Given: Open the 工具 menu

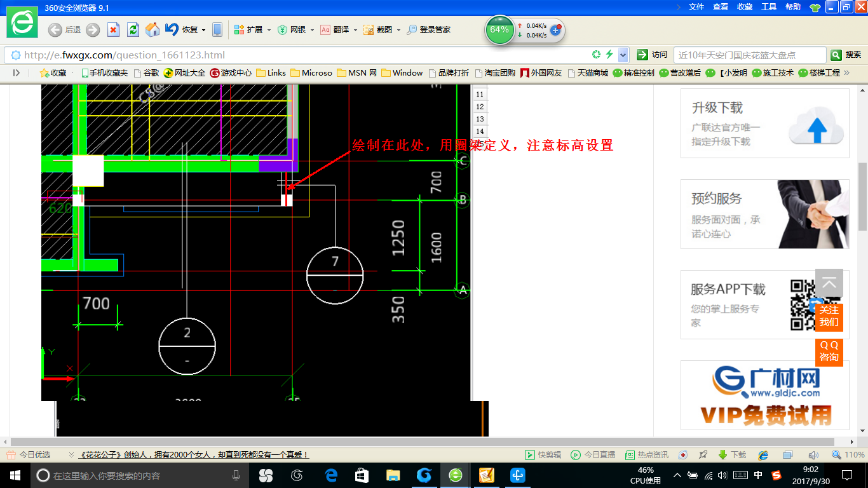Looking at the screenshot, I should click(769, 7).
